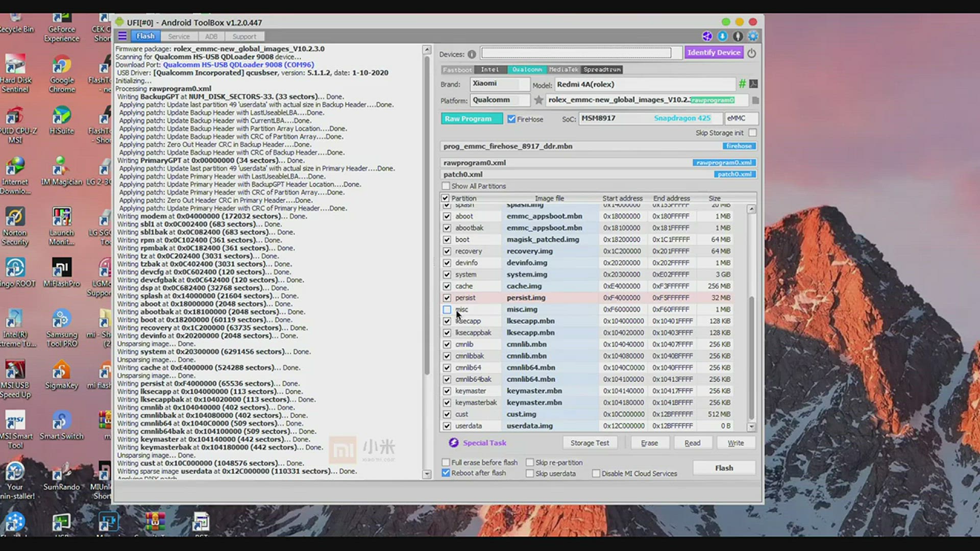The image size is (980, 551).
Task: Toggle the FireHose checkbox
Action: [511, 119]
